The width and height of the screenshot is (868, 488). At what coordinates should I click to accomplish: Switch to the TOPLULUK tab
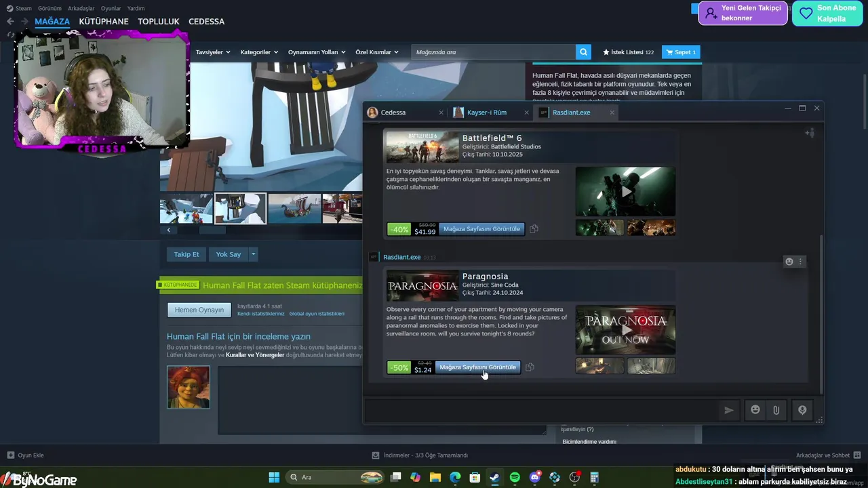point(159,22)
